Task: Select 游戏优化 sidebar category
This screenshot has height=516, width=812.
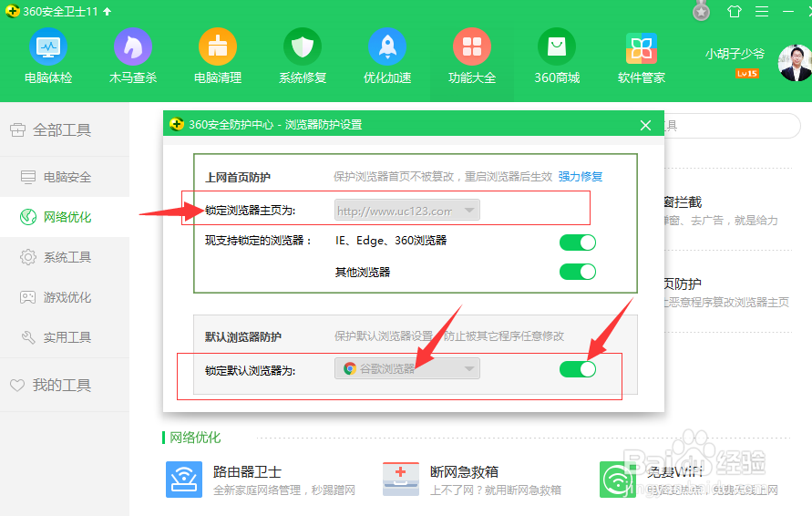Action: 65,297
